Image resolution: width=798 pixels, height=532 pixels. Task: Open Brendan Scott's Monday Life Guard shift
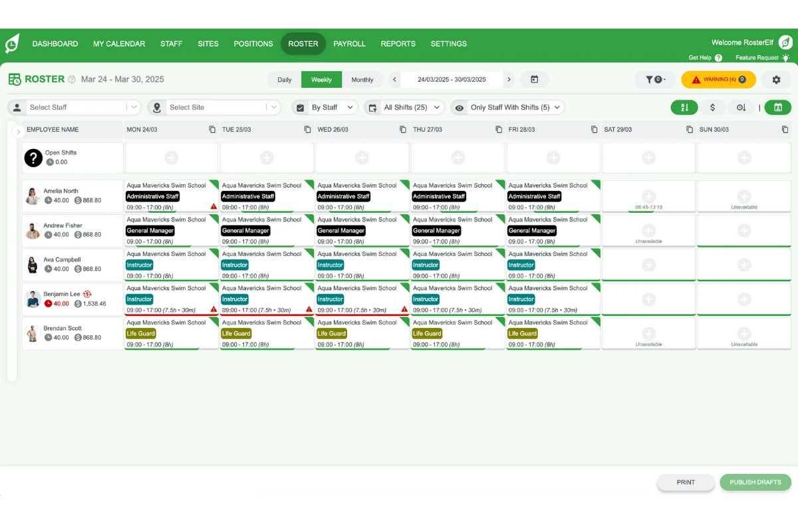coord(172,334)
